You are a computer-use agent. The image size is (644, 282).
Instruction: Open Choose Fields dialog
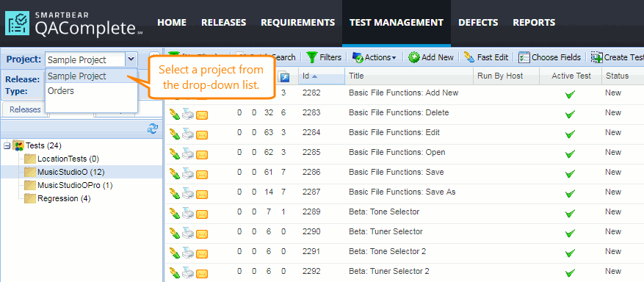pyautogui.click(x=549, y=57)
